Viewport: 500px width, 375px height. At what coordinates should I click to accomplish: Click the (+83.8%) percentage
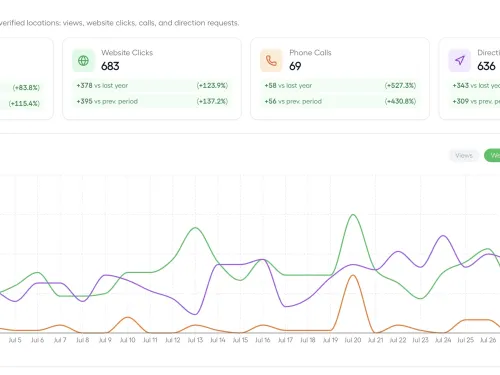click(26, 88)
